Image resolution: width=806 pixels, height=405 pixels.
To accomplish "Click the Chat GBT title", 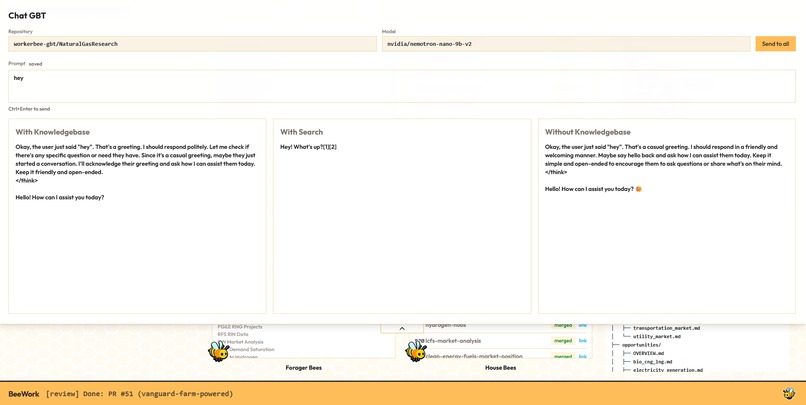I will [x=27, y=15].
